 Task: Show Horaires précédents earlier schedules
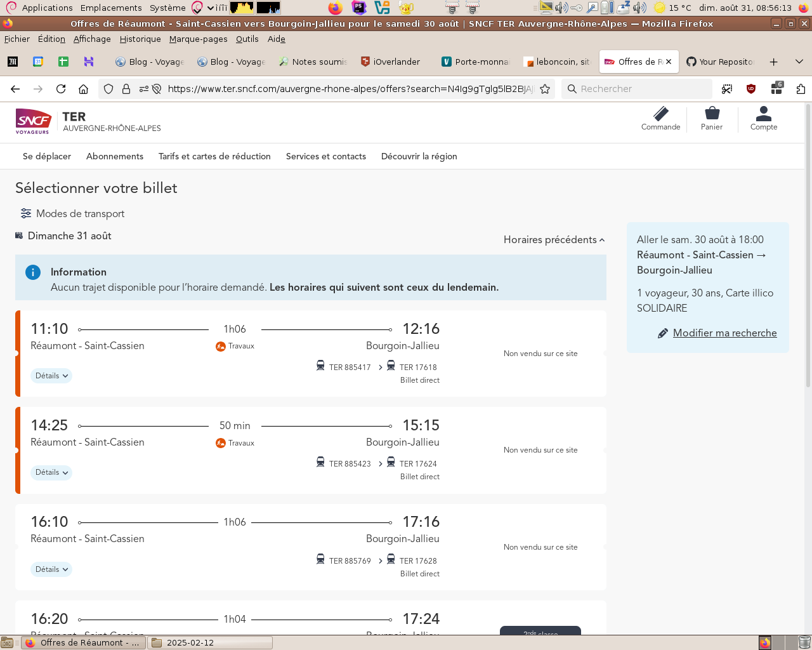pos(554,240)
